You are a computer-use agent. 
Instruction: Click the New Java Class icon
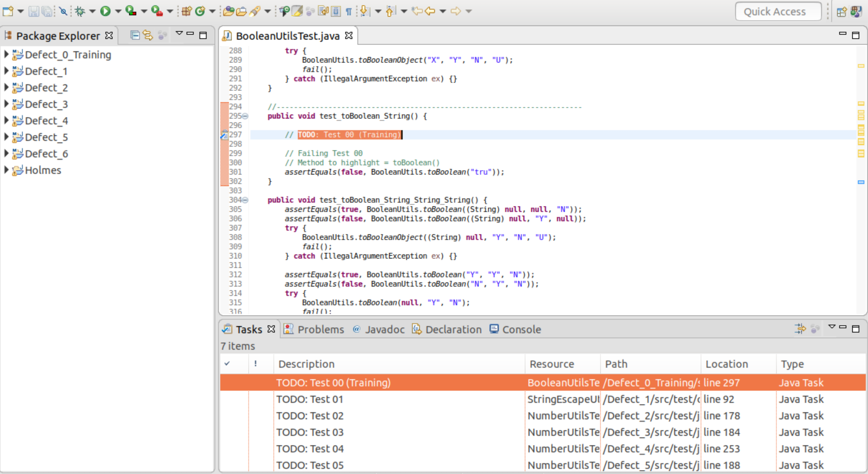point(200,11)
